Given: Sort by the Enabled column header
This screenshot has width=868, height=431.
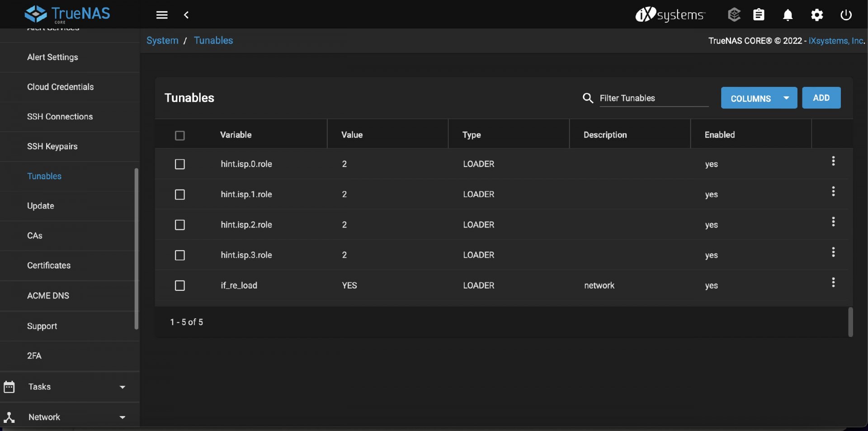Looking at the screenshot, I should (x=720, y=135).
